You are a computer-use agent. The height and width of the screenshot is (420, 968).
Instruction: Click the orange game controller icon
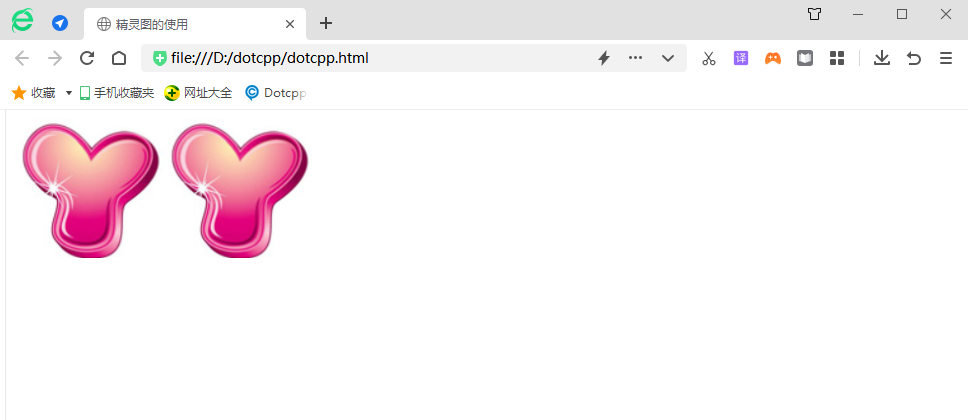click(773, 58)
